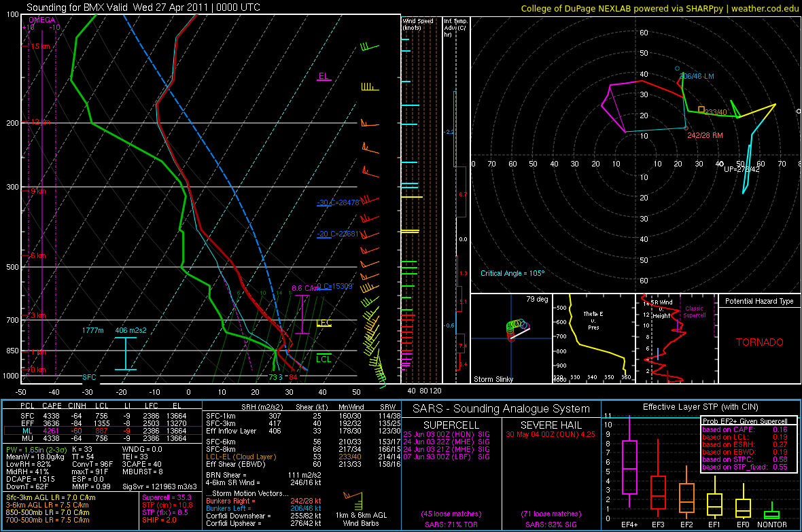802x532 pixels.
Task: Click the 406 m2s2 inflow SRH value
Action: coord(130,330)
